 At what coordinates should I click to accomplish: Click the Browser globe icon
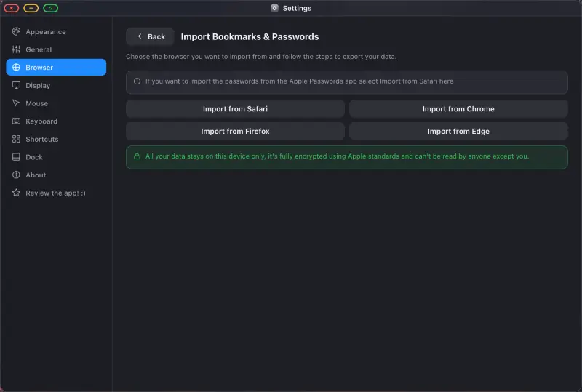(16, 67)
